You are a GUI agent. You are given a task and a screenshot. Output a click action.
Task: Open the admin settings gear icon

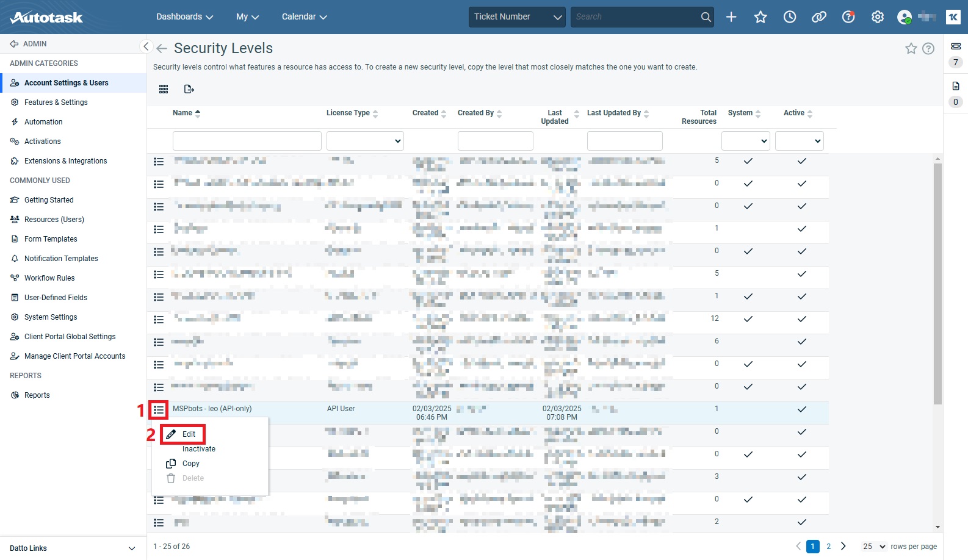878,17
